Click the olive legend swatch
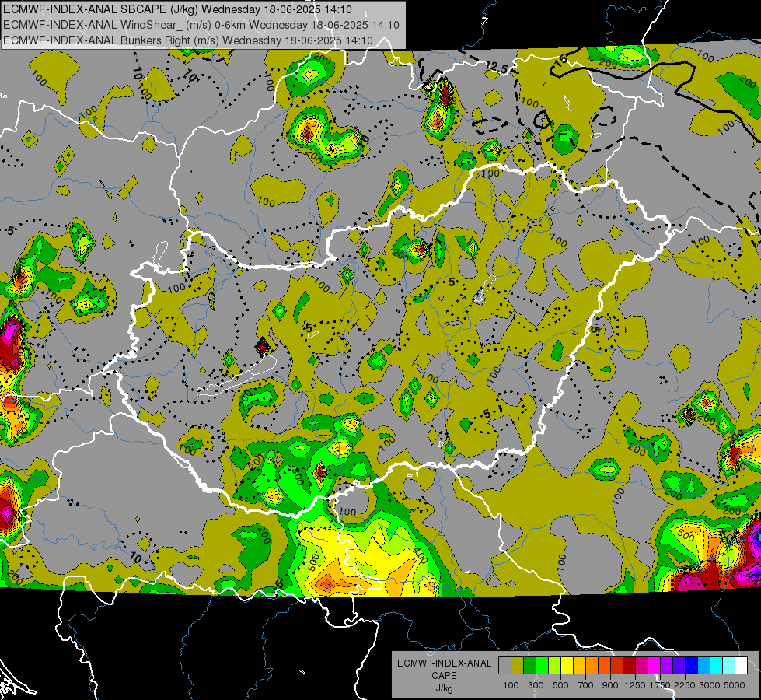The width and height of the screenshot is (761, 700). 518,665
